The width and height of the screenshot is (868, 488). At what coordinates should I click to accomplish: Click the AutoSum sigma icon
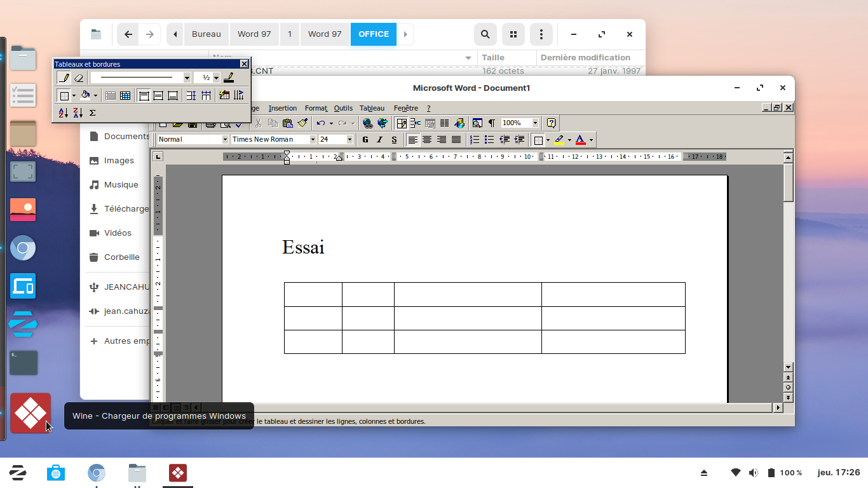coord(93,112)
